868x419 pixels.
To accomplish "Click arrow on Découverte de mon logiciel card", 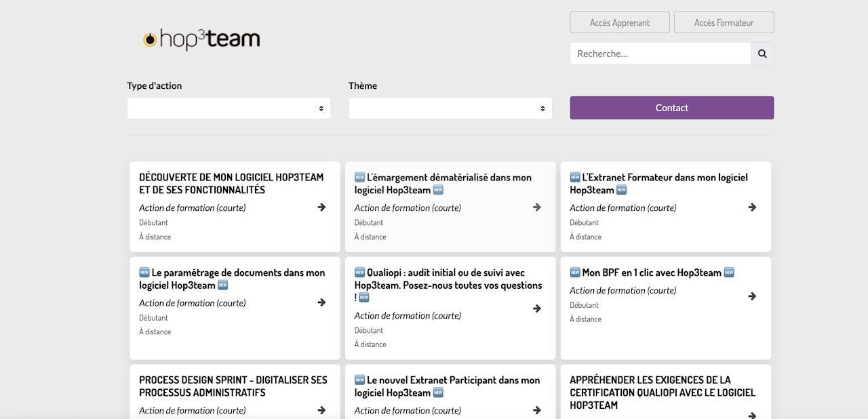I will click(x=321, y=207).
